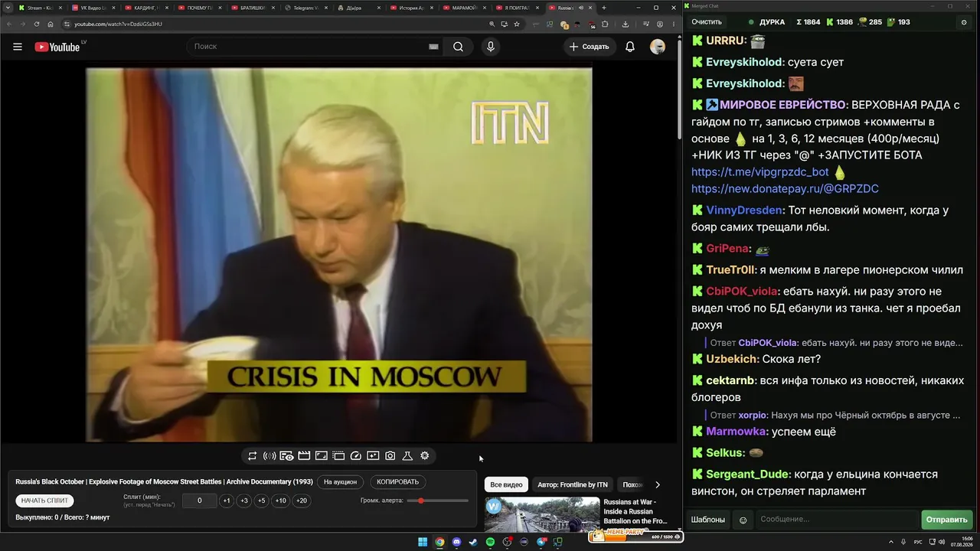Open the gear settings in the player toolbar
This screenshot has width=980, height=551.
(x=425, y=456)
